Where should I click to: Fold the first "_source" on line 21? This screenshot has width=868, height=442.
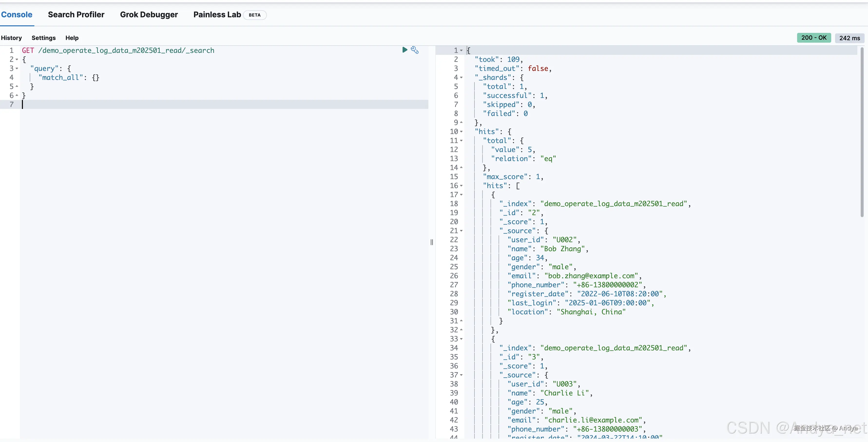pos(461,231)
